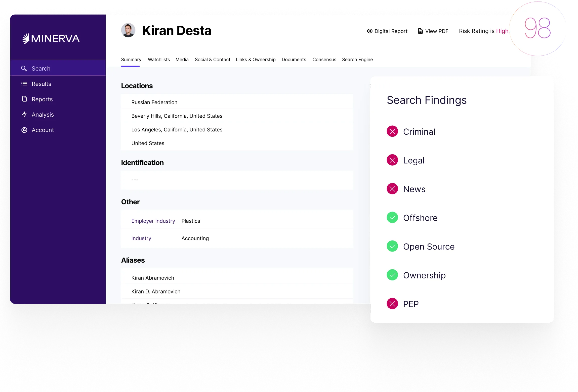
Task: Open Results from the sidebar list icon
Action: 24,84
